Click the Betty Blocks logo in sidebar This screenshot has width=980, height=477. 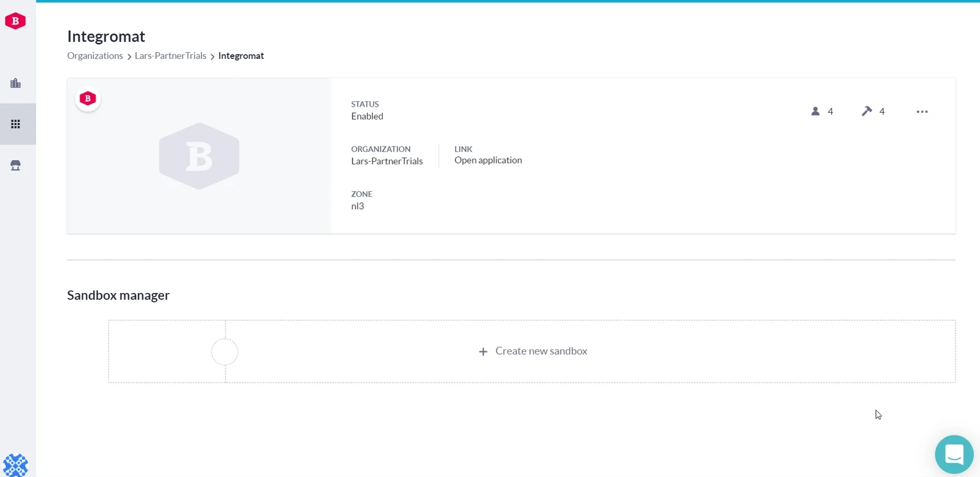pos(15,21)
